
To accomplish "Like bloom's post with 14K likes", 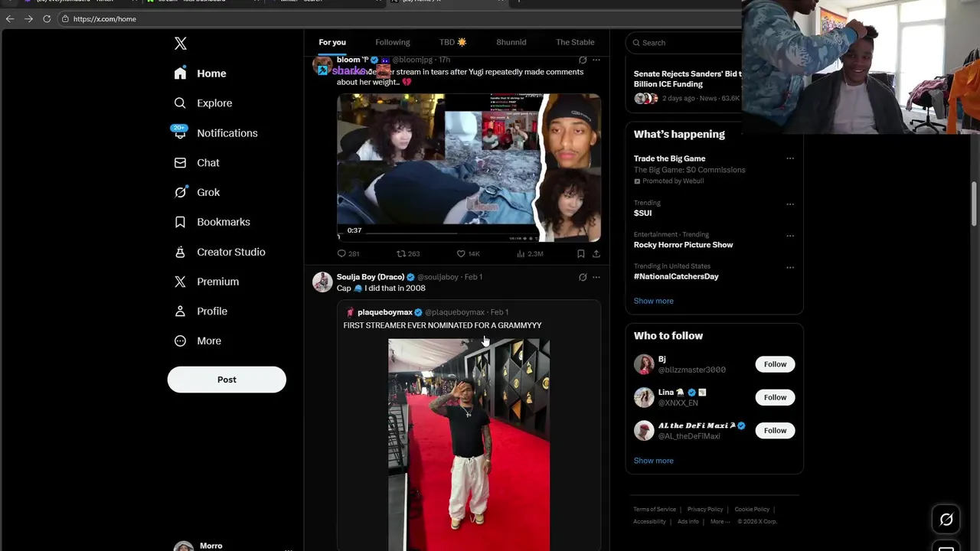I will [x=468, y=253].
